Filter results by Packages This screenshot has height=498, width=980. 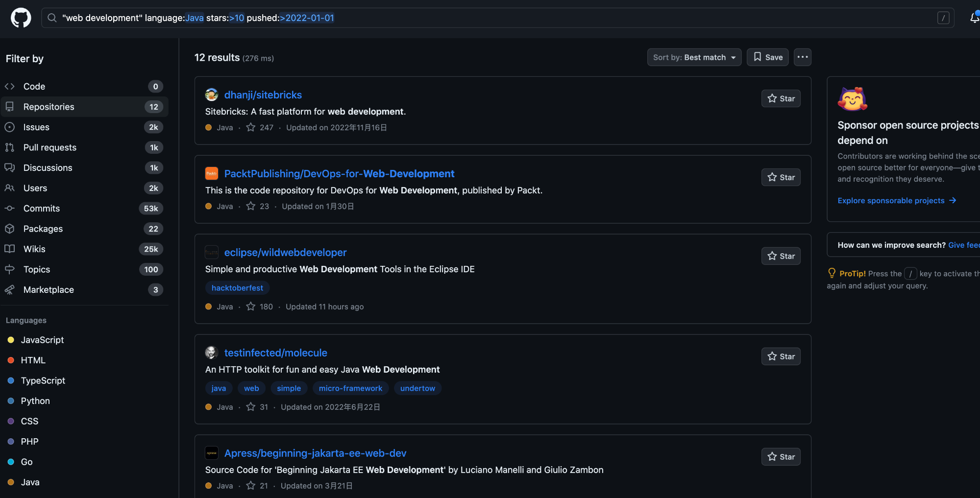(x=84, y=229)
